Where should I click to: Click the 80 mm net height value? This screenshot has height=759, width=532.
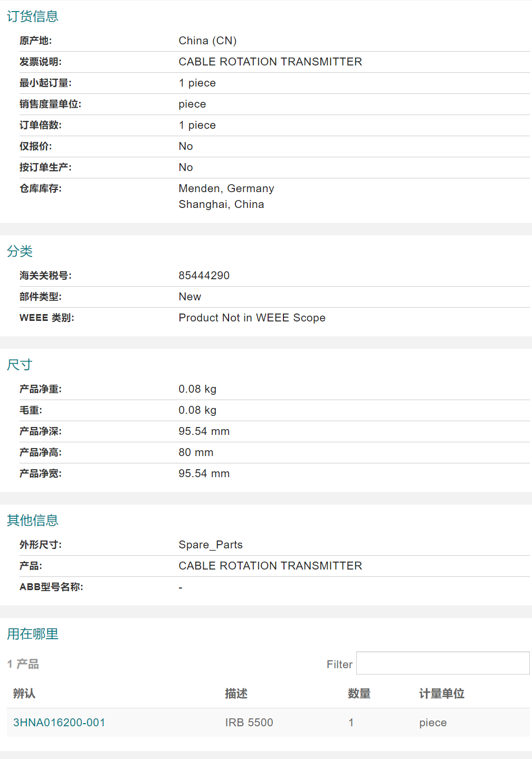pyautogui.click(x=196, y=452)
